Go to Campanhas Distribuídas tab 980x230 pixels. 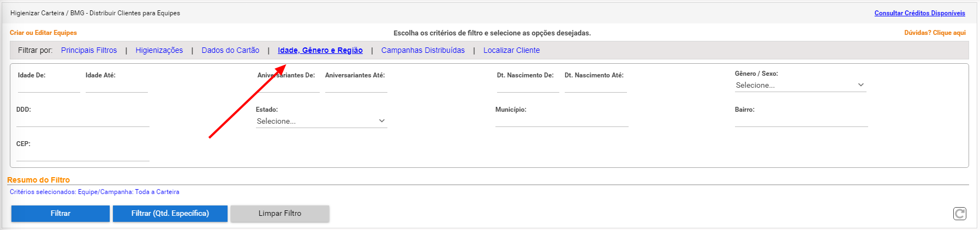tap(423, 50)
